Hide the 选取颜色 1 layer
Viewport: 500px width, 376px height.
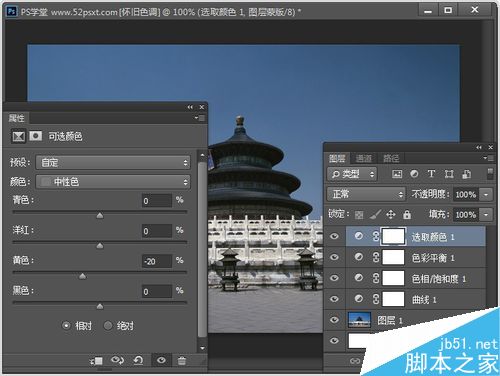334,236
